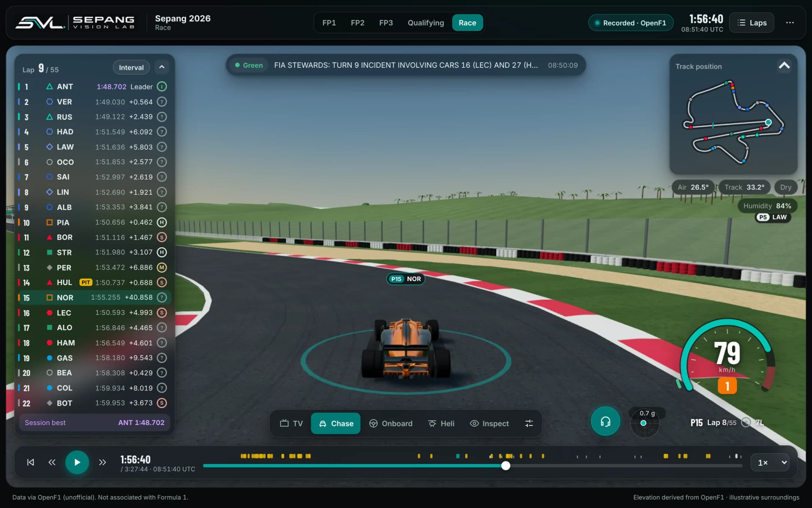The image size is (812, 508).
Task: Click the timeline scrubber handle
Action: [506, 466]
